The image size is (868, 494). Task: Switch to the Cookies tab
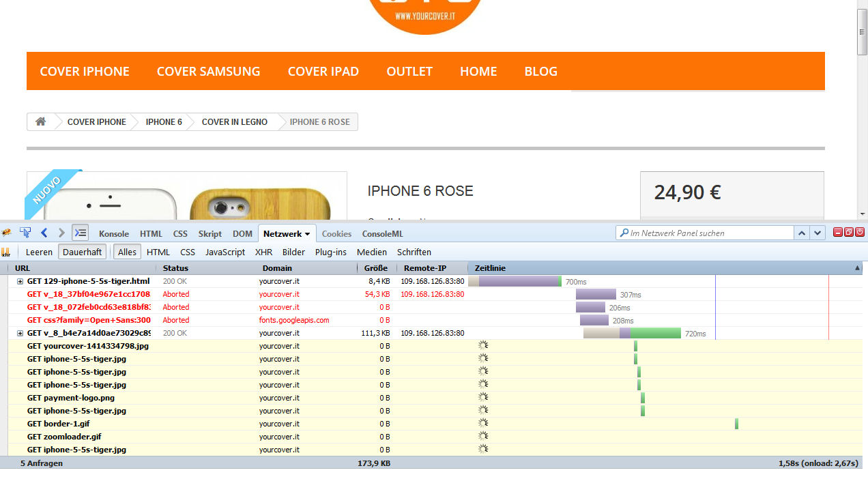tap(336, 234)
